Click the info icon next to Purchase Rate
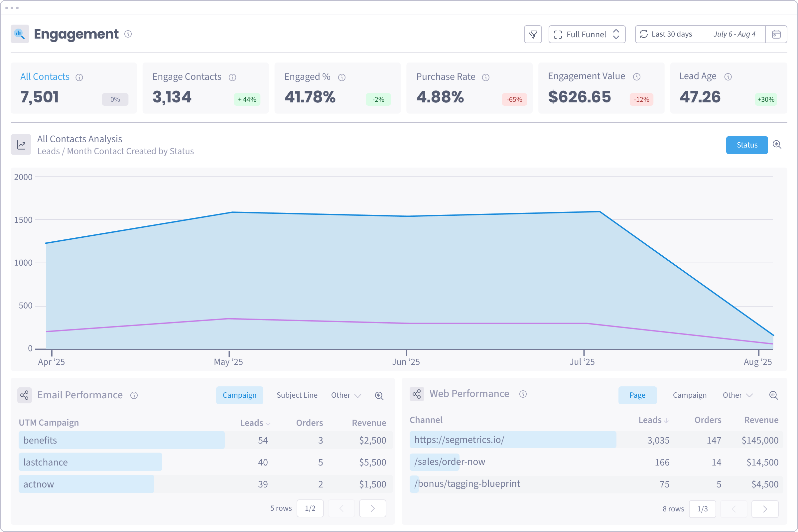The image size is (798, 532). point(485,77)
